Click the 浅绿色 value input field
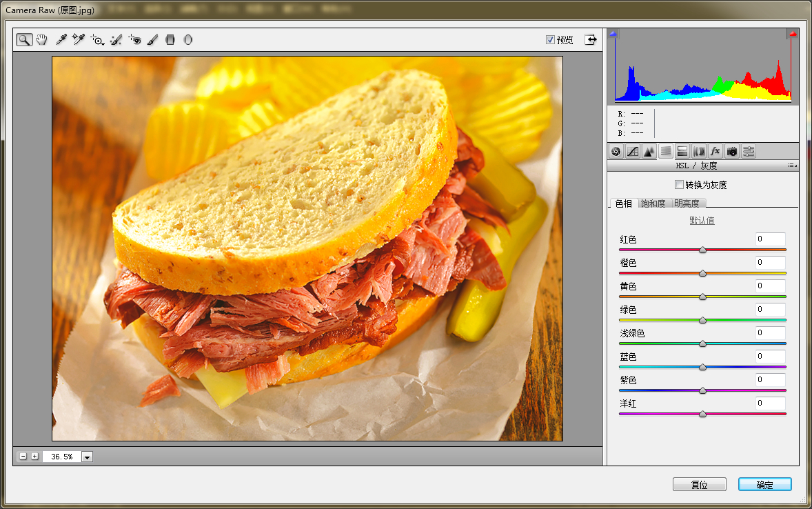This screenshot has height=509, width=812. [x=770, y=332]
